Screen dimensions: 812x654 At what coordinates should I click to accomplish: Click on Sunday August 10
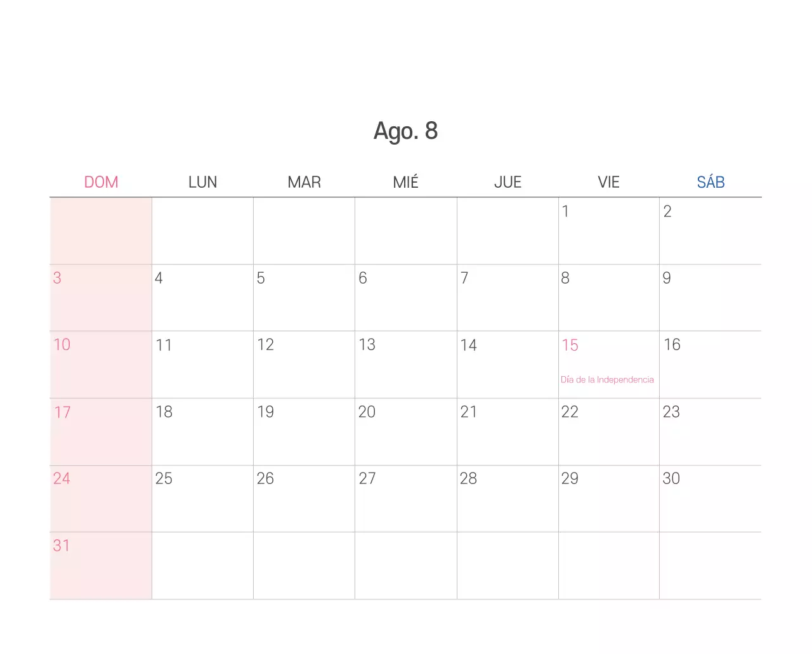pos(101,365)
